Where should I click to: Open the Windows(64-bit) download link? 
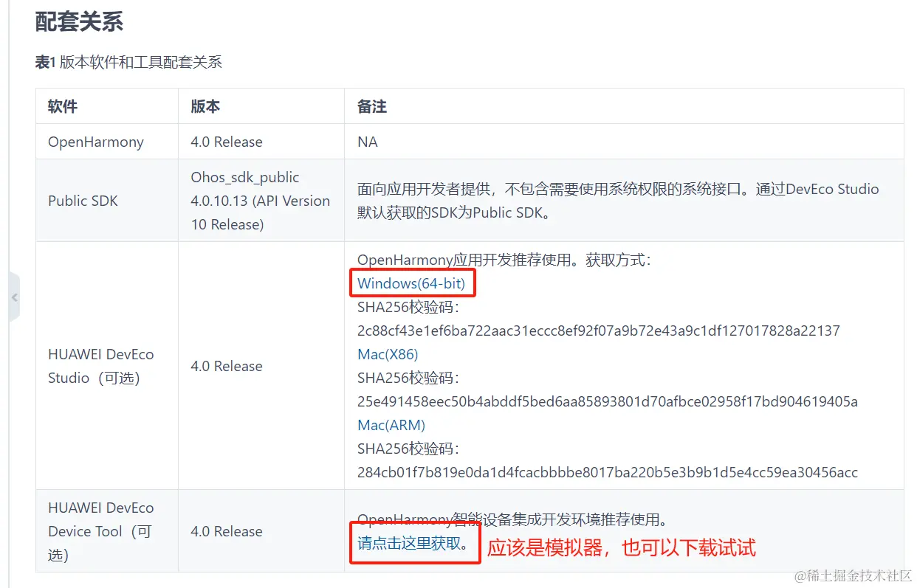(411, 283)
